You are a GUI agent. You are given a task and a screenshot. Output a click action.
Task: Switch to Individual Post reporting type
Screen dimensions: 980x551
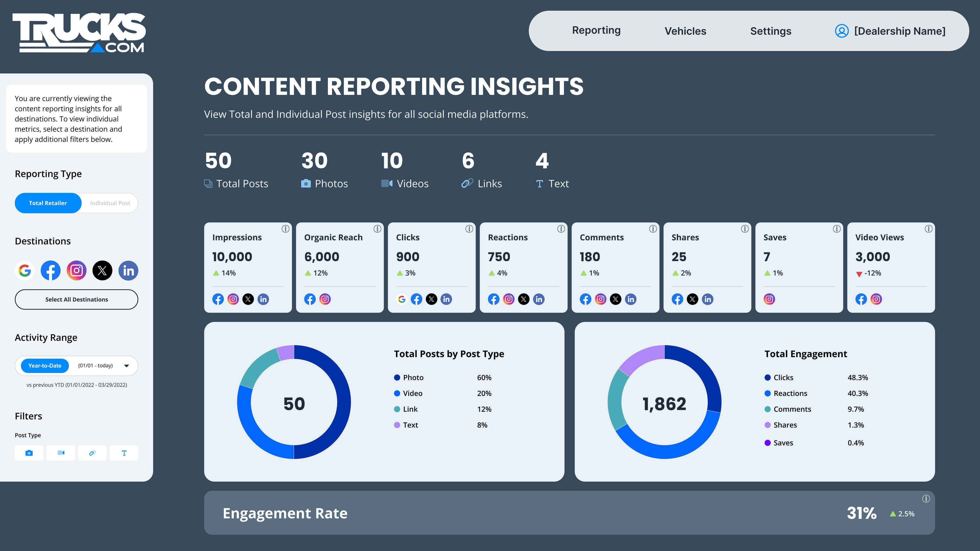110,203
